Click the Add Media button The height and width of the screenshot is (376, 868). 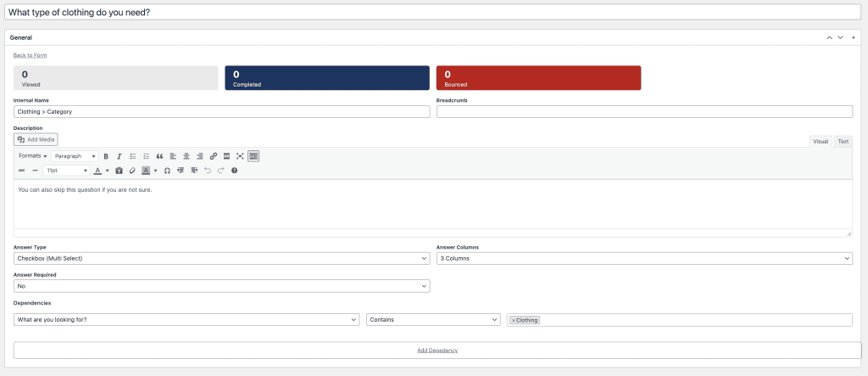(x=36, y=140)
